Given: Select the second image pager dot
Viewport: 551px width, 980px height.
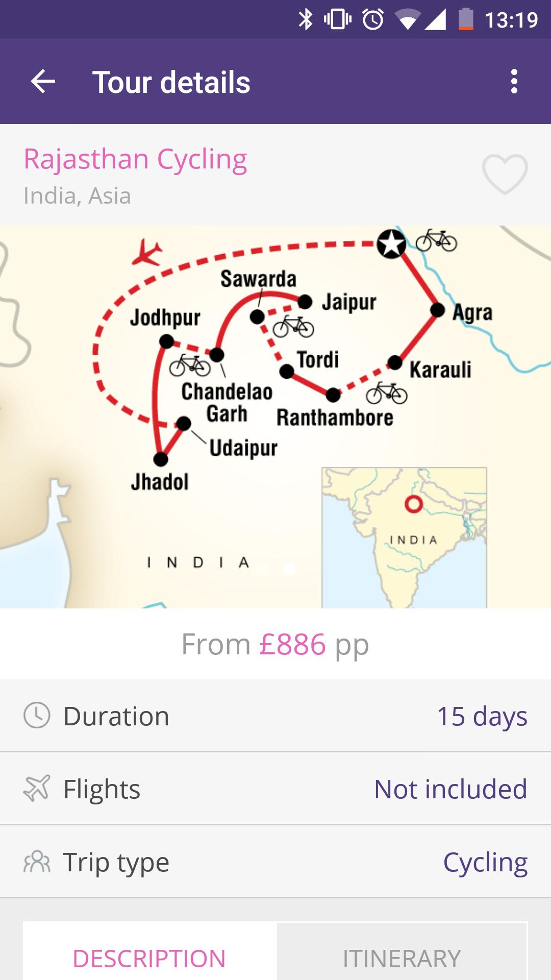Looking at the screenshot, I should (x=289, y=569).
